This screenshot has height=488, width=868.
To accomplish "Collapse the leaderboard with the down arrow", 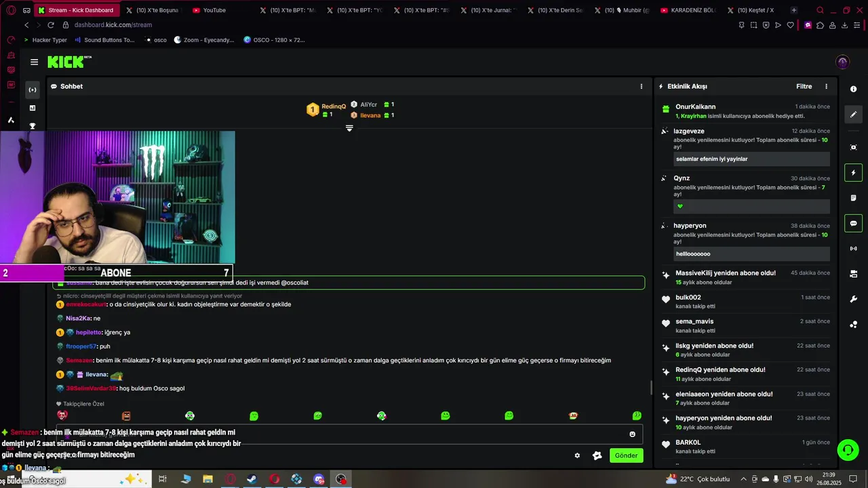I will tap(349, 128).
